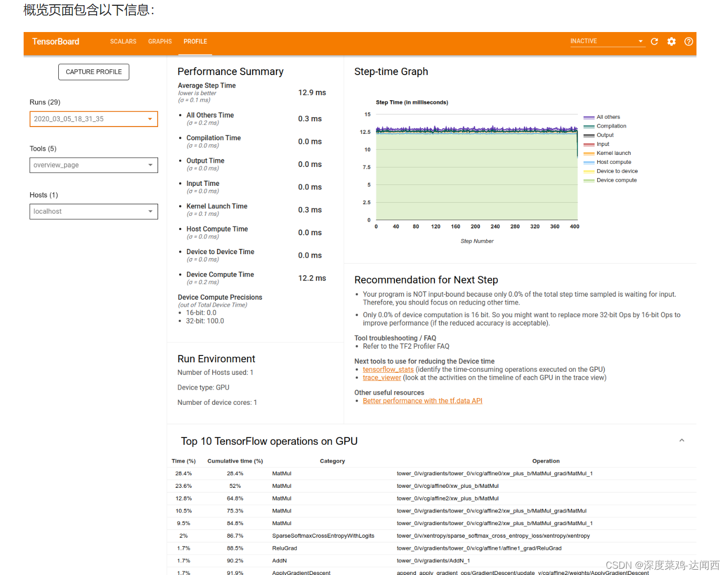728x575 pixels.
Task: Click the 32-bit: 100.0 precision entry
Action: tap(205, 321)
